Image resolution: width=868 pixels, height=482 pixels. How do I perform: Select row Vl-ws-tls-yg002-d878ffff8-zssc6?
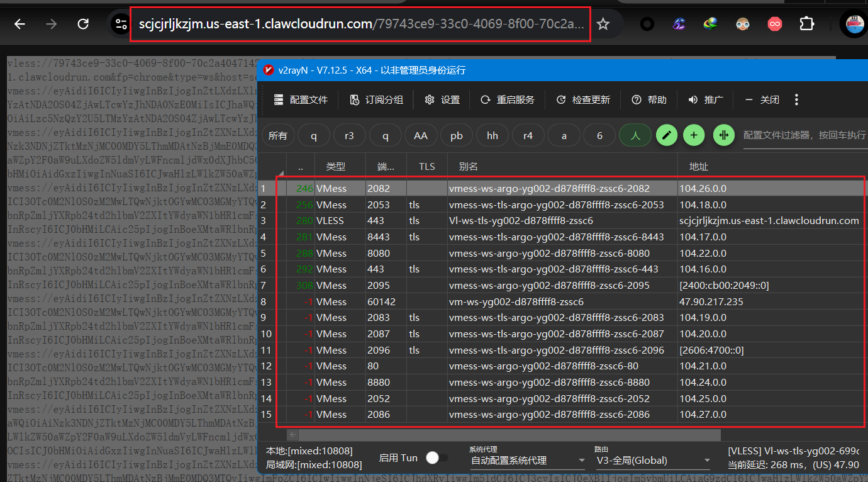(562, 220)
